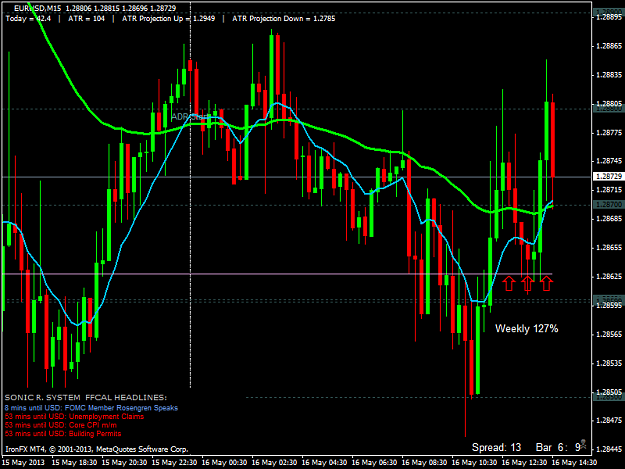Screen dimensions: 625x469
Task: Click the '15 May 20:30' time label
Action: 124,462
